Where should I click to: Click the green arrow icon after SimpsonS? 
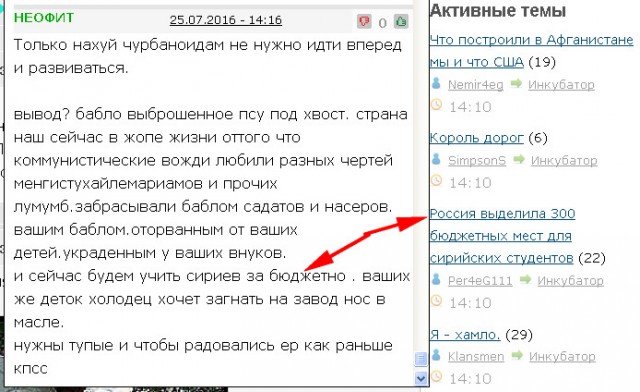tap(519, 159)
